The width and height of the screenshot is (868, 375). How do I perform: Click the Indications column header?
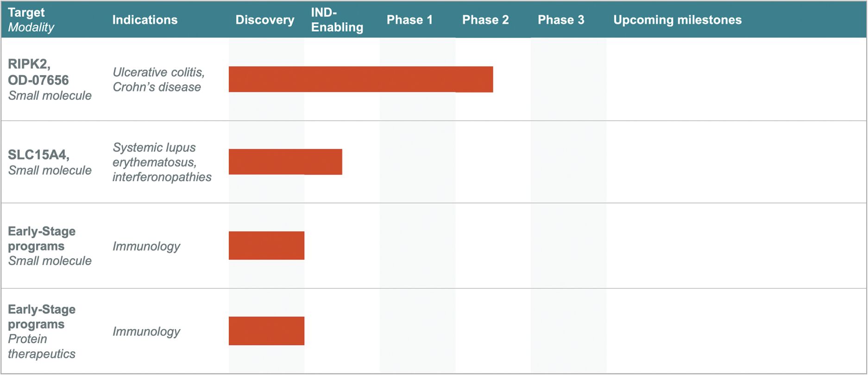point(145,20)
